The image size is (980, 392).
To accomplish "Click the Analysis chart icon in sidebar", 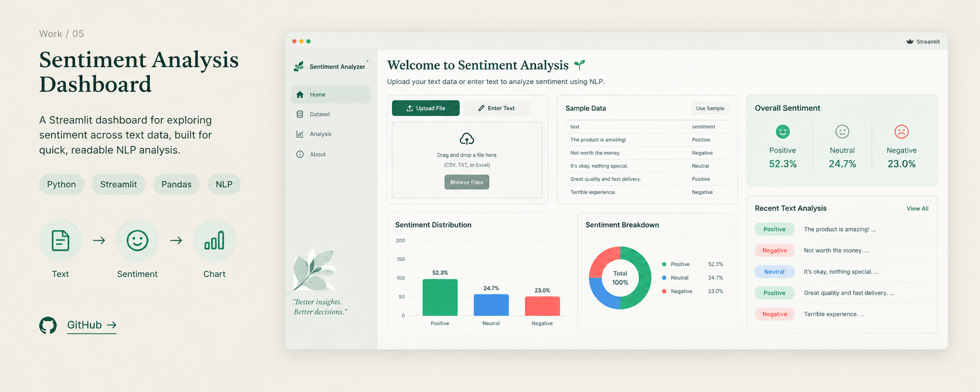I will 300,134.
